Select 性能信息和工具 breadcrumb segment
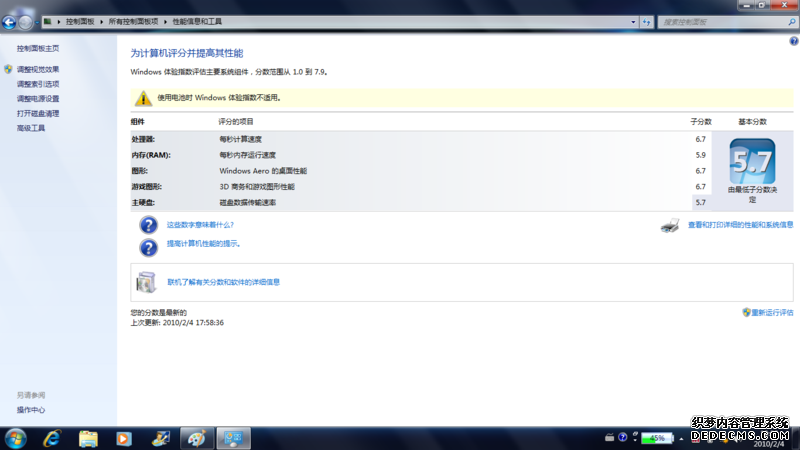 pyautogui.click(x=197, y=21)
